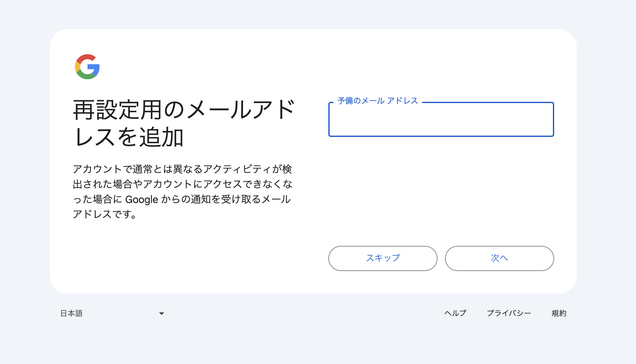Click the final アドレスです。 description line
This screenshot has height=364, width=636.
(x=105, y=214)
